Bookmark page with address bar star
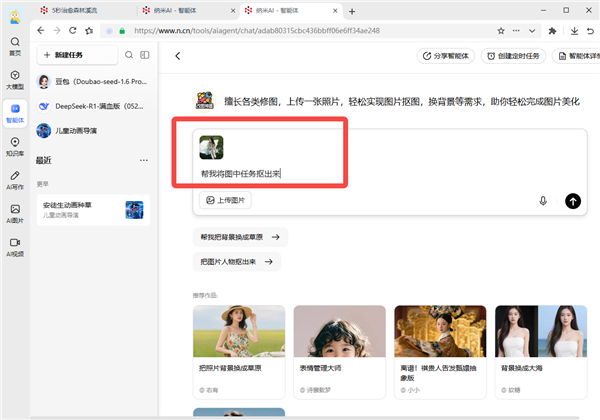Viewport: 600px width, 420px height. coord(501,31)
